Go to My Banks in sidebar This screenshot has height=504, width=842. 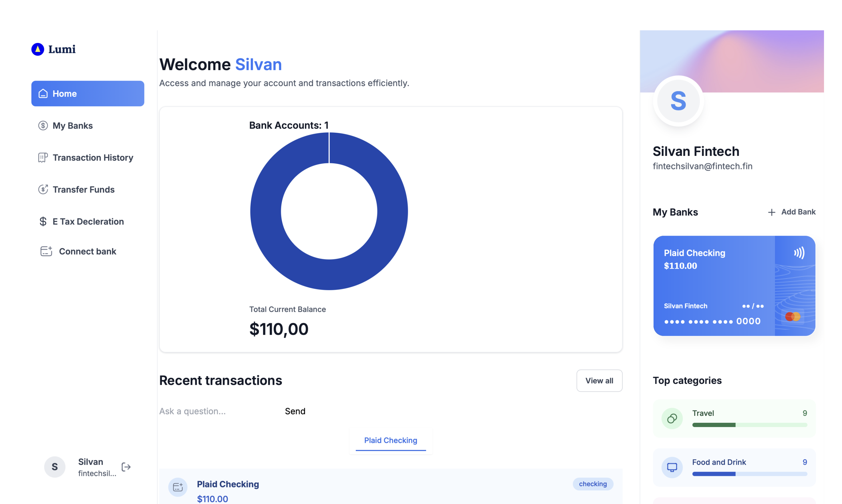click(x=88, y=126)
